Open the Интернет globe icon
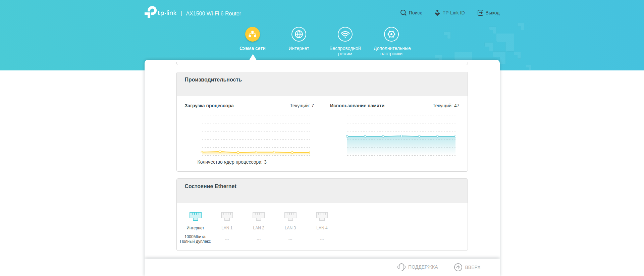Viewport: 644px width, 276px height. (299, 34)
